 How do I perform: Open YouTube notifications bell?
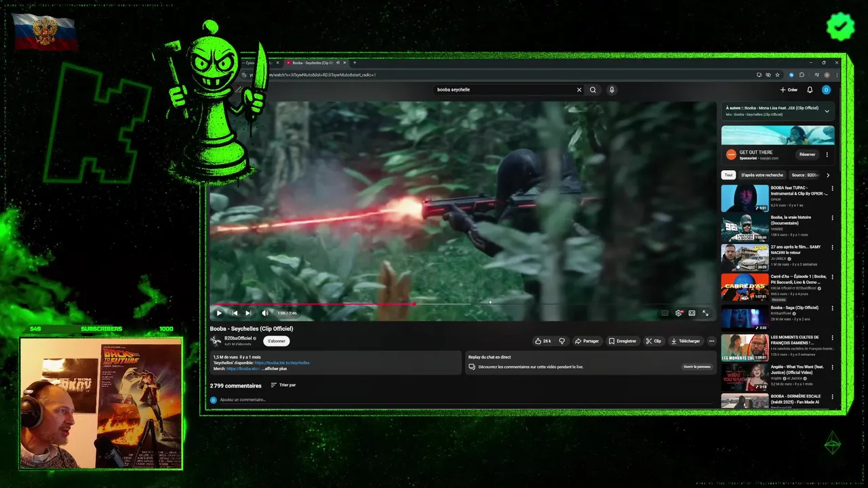tap(810, 89)
